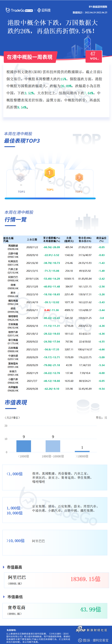Click the 港美溢价(%) column header
The height and width of the screenshot is (644, 112).
[101, 240]
